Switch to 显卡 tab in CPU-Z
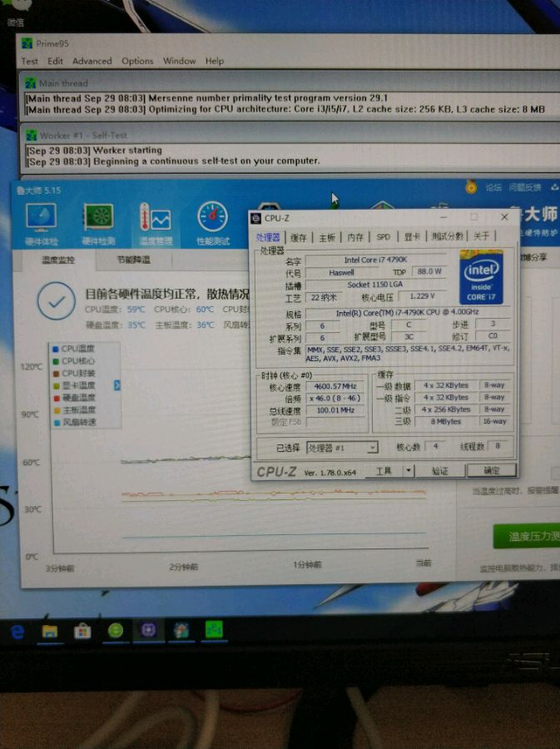This screenshot has width=560, height=749. coord(412,236)
